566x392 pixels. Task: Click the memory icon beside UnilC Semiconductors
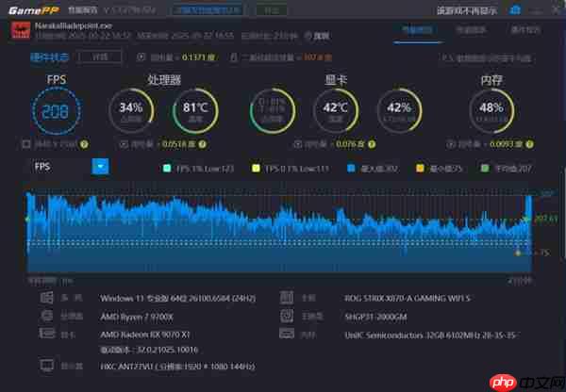(287, 334)
